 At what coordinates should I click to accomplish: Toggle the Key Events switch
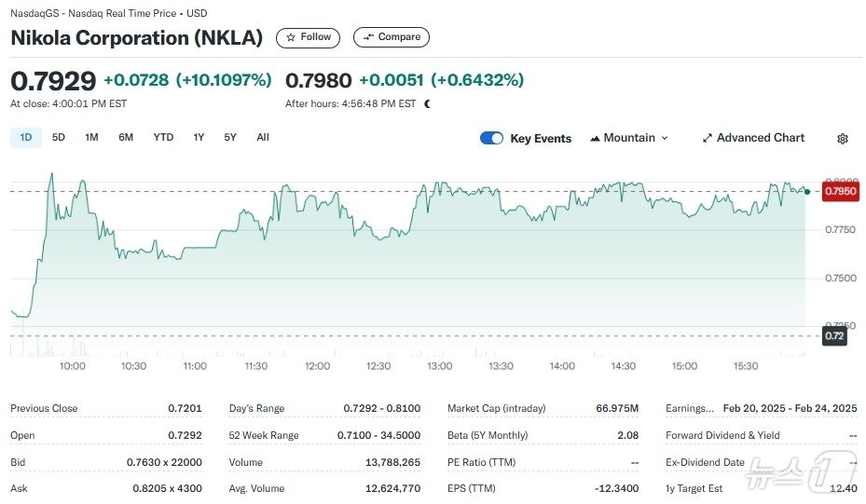(x=491, y=138)
